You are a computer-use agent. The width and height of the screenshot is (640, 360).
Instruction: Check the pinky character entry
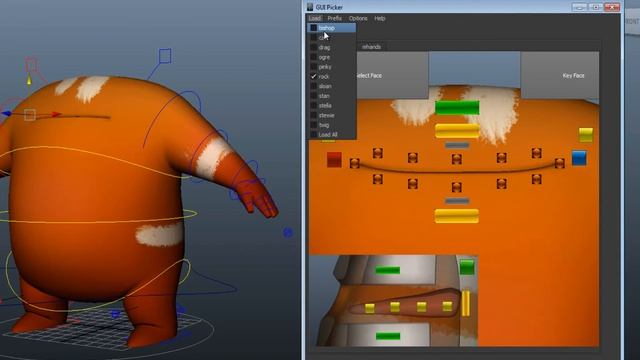tap(331, 67)
